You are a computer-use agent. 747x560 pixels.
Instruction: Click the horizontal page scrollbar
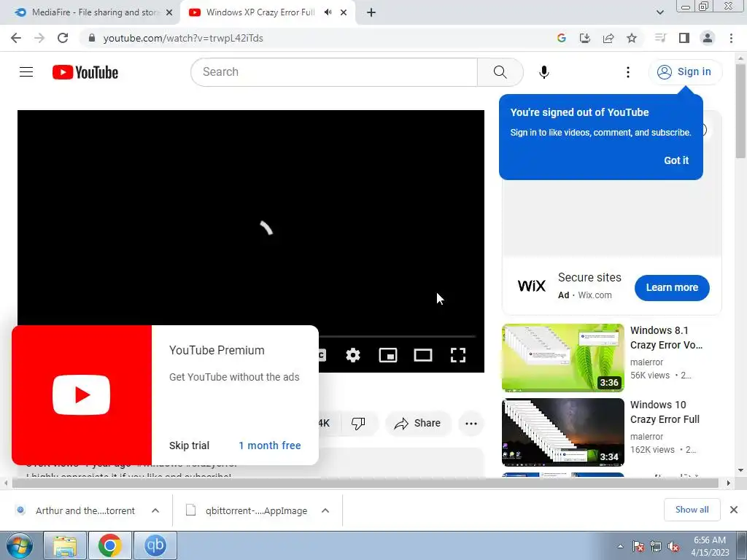click(x=365, y=483)
